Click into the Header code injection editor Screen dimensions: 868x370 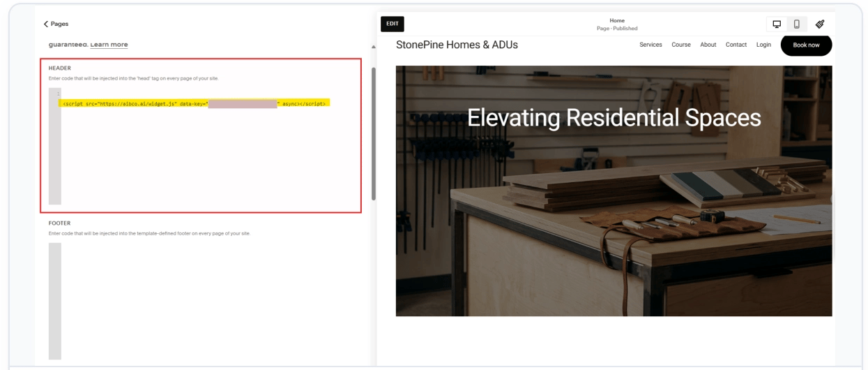coord(204,147)
